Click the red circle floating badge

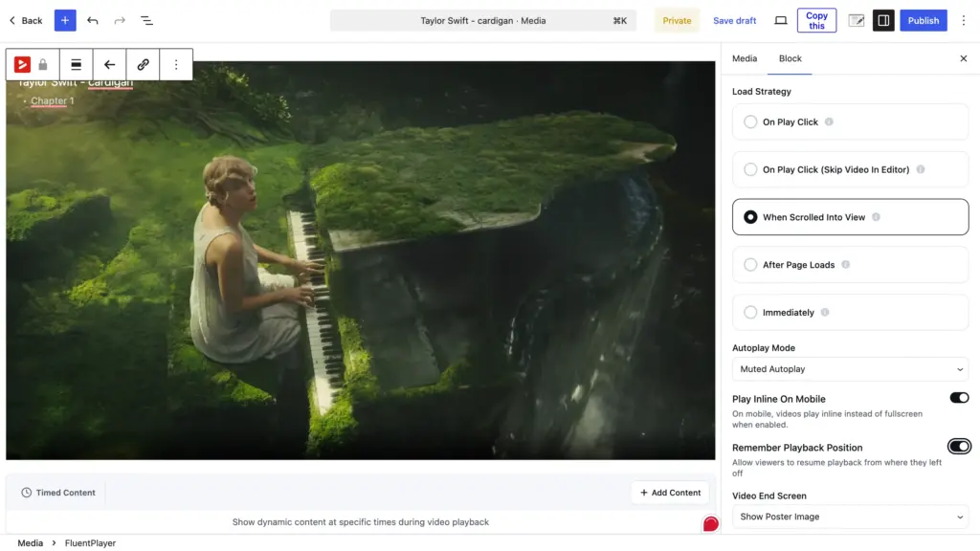tap(710, 524)
